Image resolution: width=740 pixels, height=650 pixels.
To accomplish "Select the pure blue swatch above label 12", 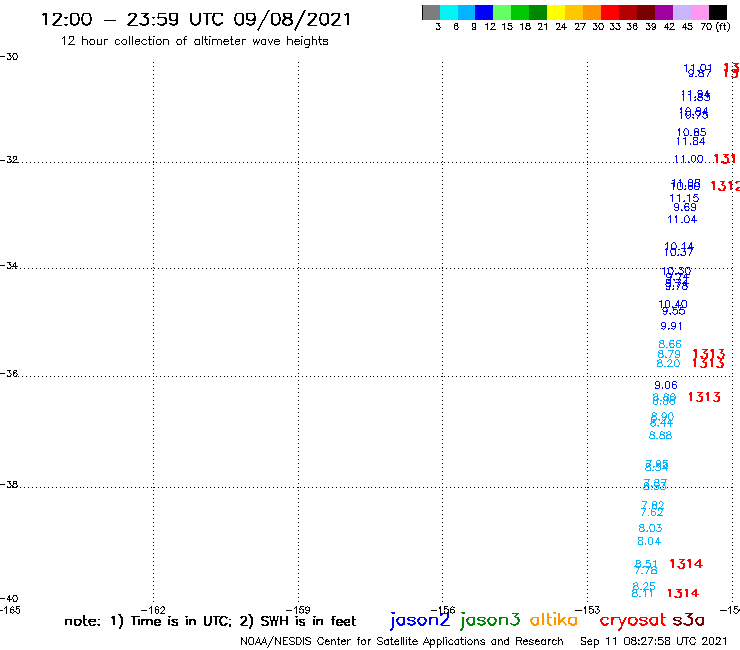I will tap(484, 12).
